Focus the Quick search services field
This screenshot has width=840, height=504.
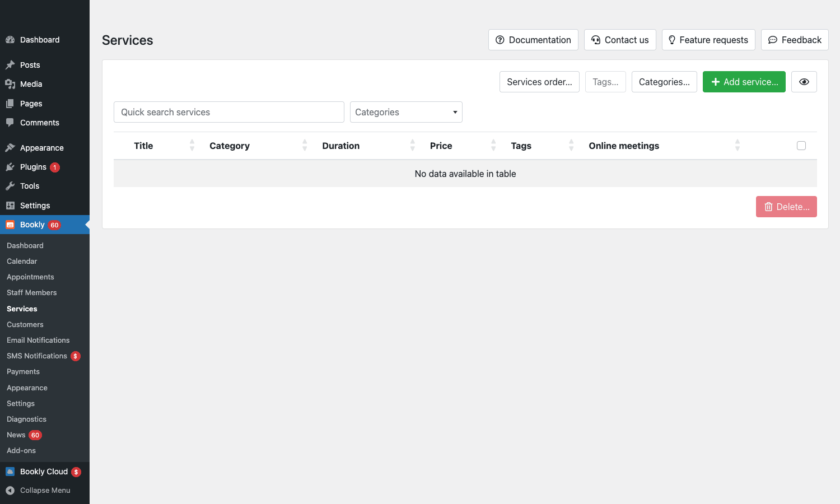click(229, 112)
